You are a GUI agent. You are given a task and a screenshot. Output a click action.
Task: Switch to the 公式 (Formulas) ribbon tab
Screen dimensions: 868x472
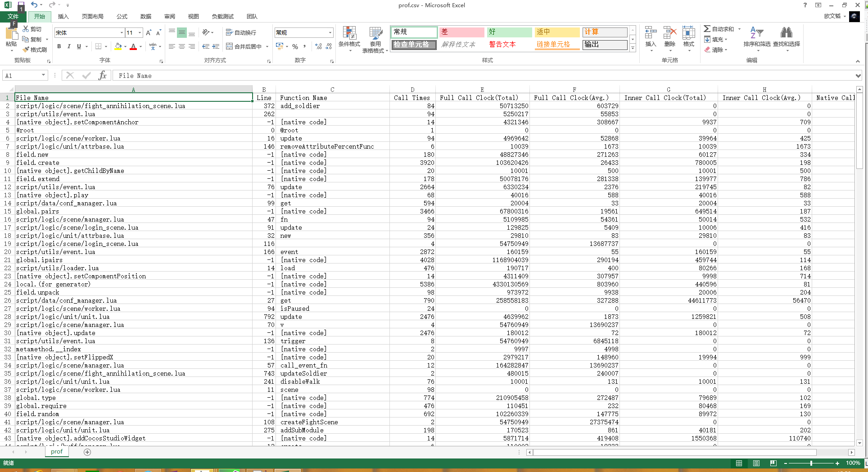coord(122,17)
